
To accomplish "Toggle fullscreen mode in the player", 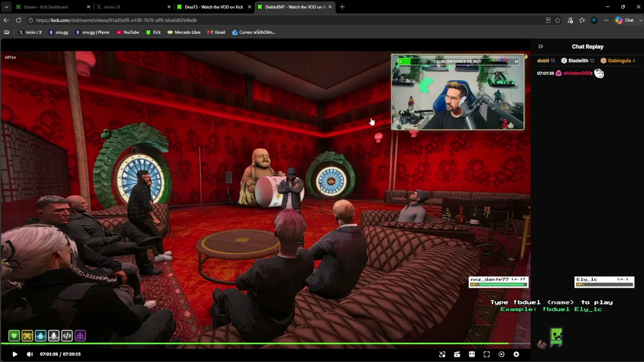I will pyautogui.click(x=487, y=354).
